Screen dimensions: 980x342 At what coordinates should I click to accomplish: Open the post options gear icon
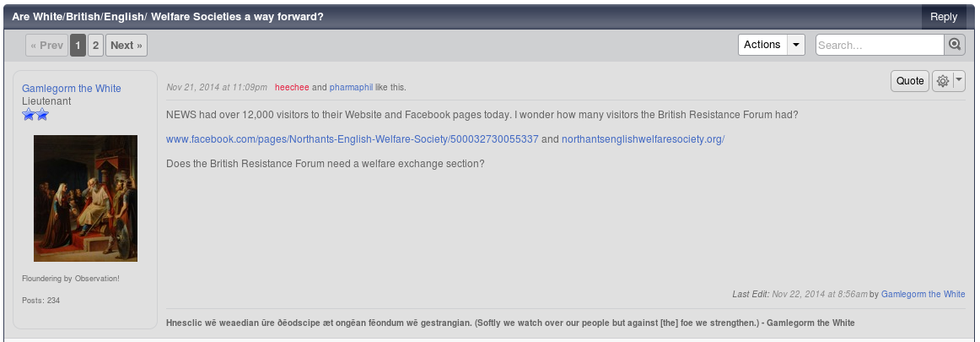943,81
